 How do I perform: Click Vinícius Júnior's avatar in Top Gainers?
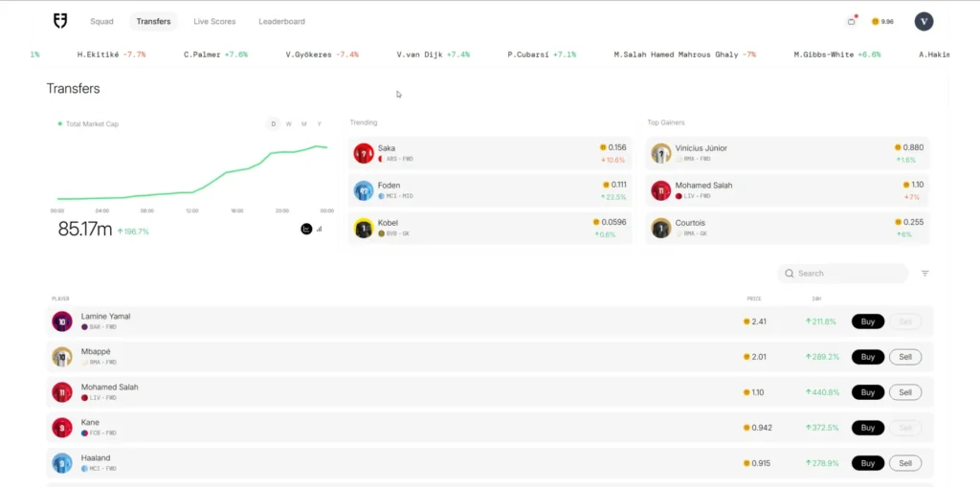coord(661,153)
